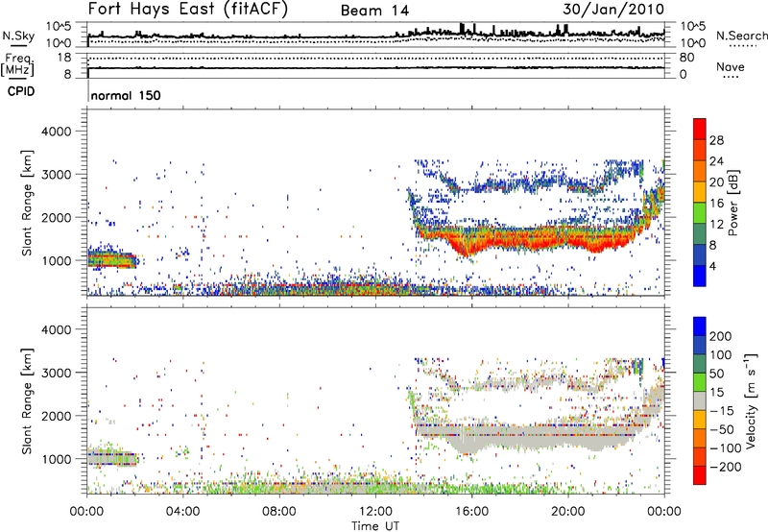This screenshot has width=768, height=532.
Task: Click "1000" tick on the velocity panel axis
Action: (x=56, y=459)
